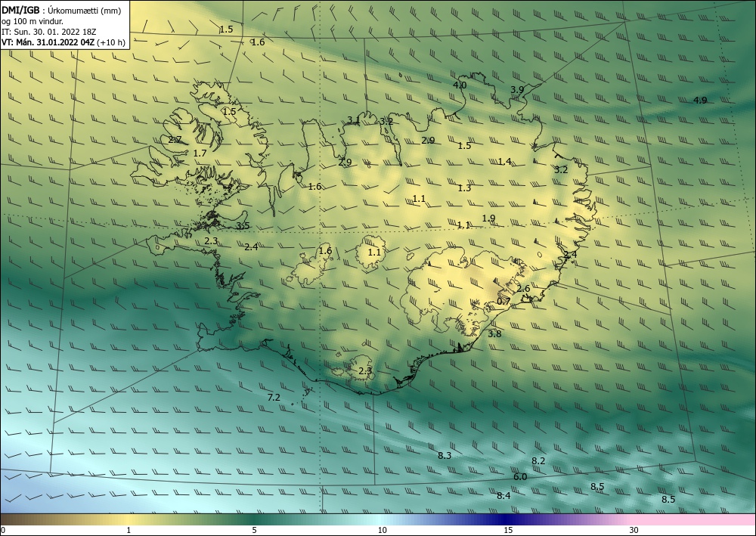Click the color scale label 1
The width and height of the screenshot is (756, 536).
[x=129, y=530]
